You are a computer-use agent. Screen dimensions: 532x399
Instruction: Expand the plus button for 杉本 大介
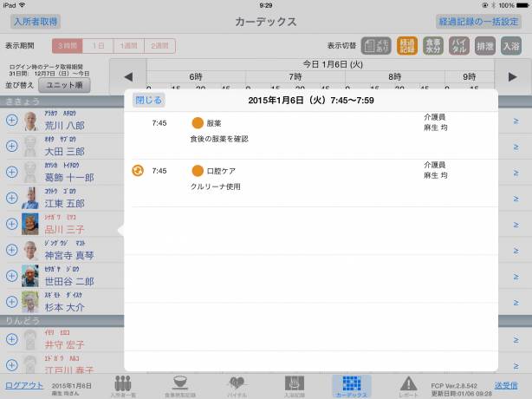pyautogui.click(x=11, y=302)
